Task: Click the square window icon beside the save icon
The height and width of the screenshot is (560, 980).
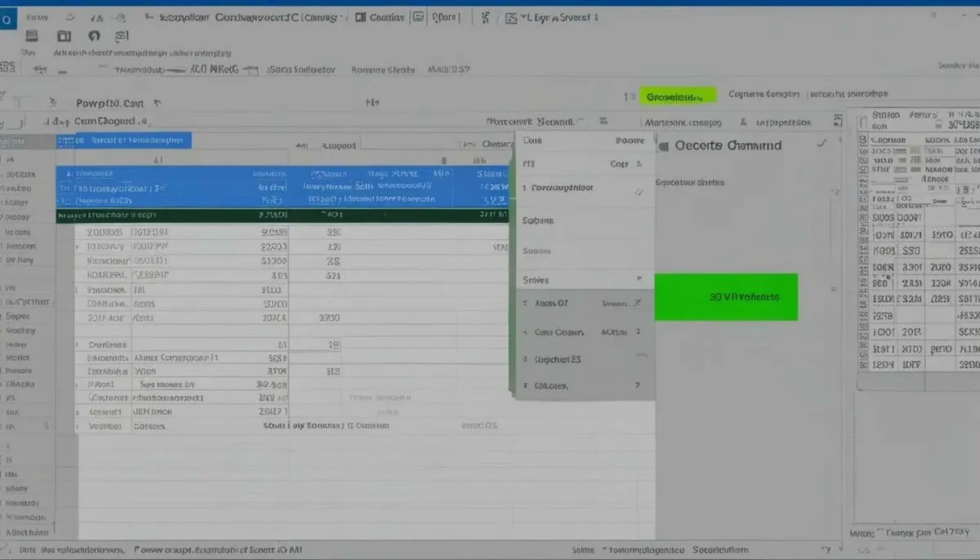Action: [x=65, y=36]
